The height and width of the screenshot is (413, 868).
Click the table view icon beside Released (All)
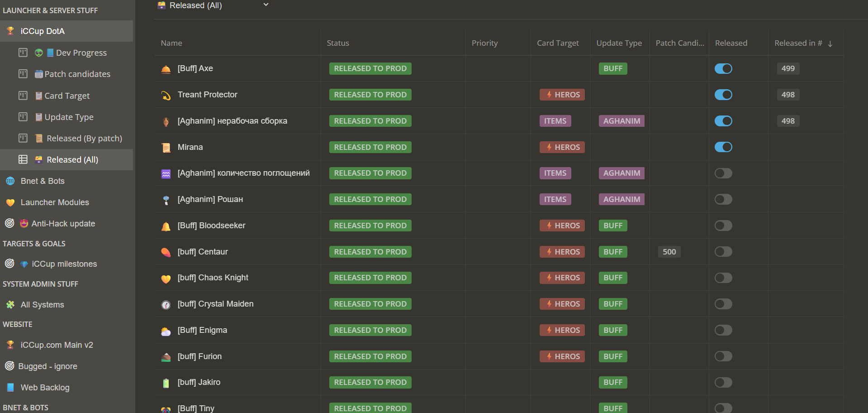[x=23, y=159]
